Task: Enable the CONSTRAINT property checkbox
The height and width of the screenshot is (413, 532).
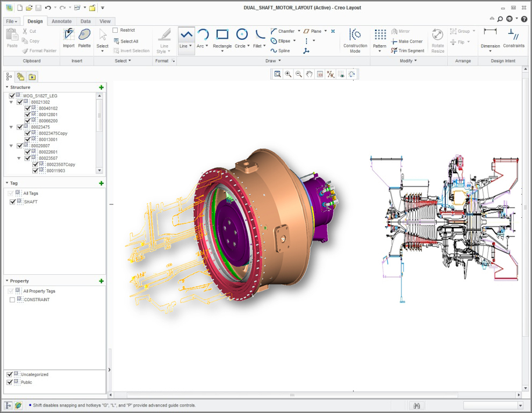Action: [x=12, y=300]
